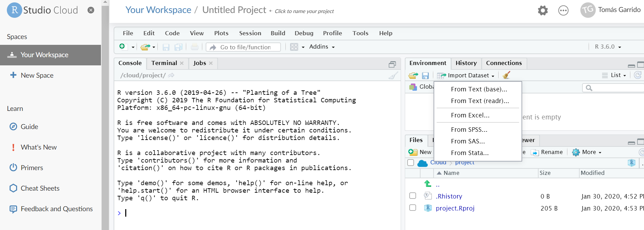Image resolution: width=644 pixels, height=230 pixels.
Task: Click the project breadcrumb link
Action: [465, 163]
